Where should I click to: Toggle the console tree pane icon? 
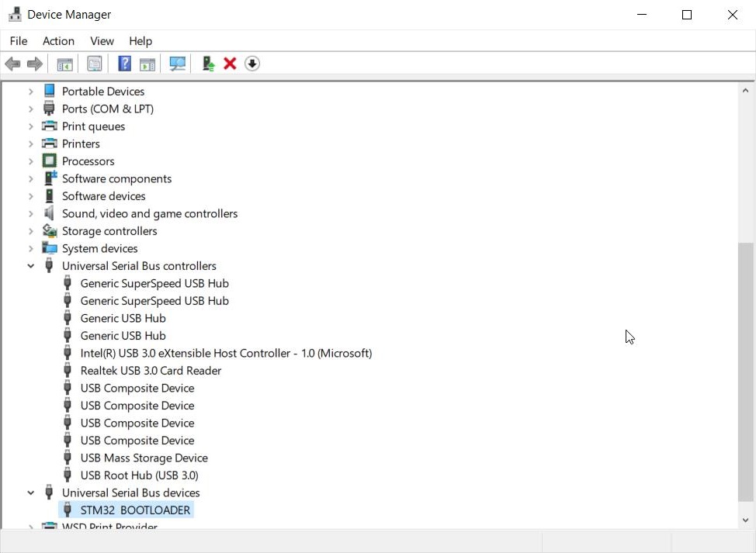point(64,64)
